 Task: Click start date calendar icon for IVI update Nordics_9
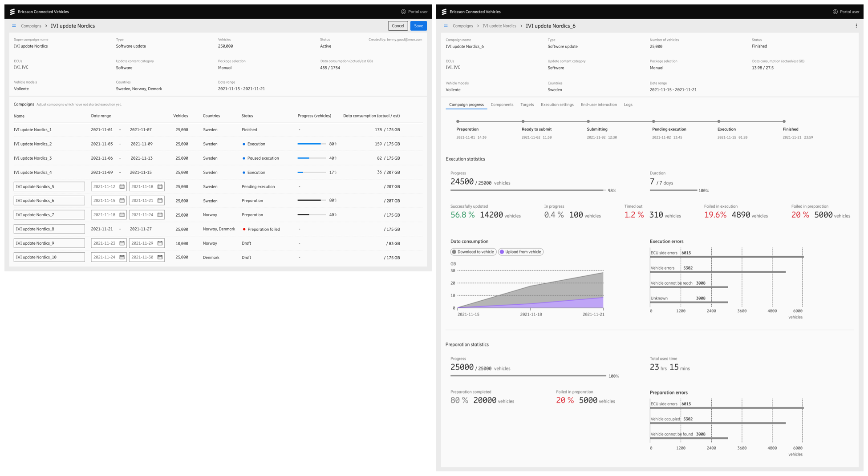[122, 243]
